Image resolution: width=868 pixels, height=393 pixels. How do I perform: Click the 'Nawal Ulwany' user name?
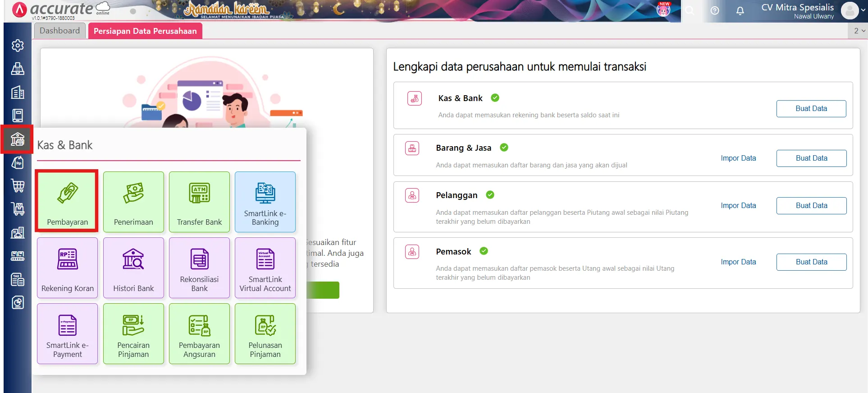(813, 16)
